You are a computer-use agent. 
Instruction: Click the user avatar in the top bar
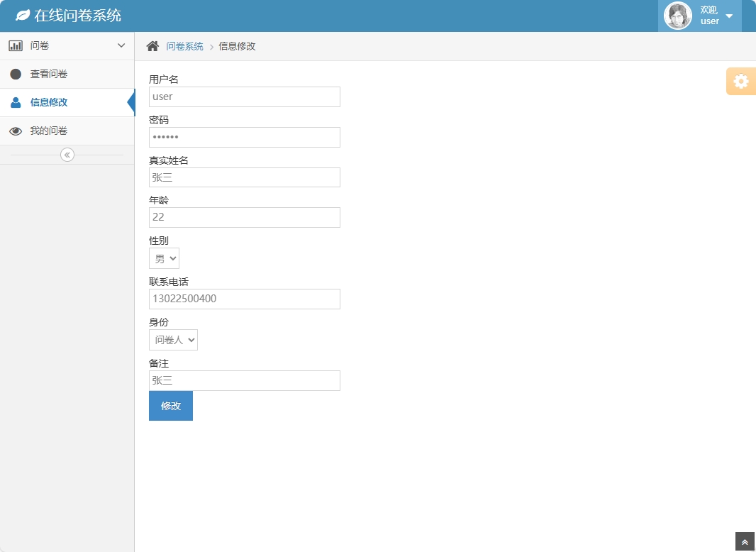pos(677,15)
